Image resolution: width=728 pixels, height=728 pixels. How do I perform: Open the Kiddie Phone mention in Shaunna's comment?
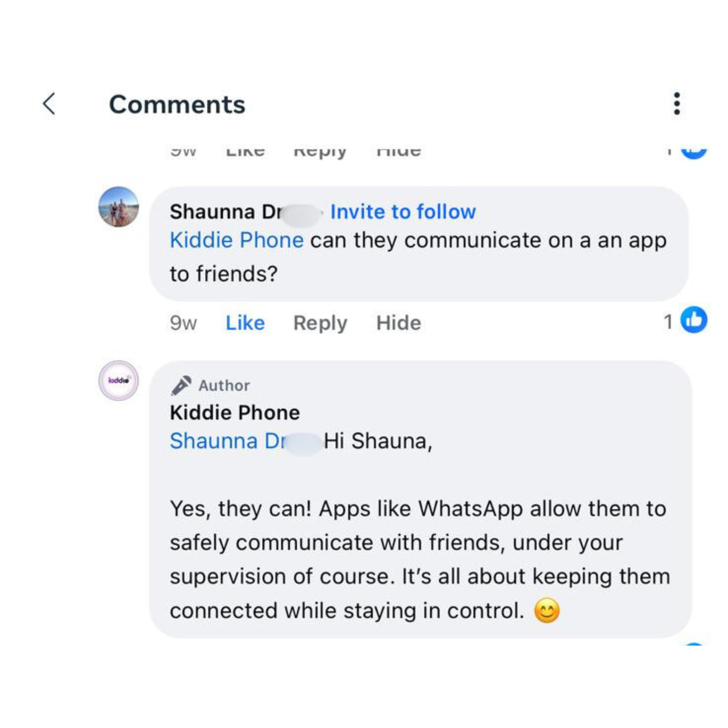pyautogui.click(x=237, y=240)
